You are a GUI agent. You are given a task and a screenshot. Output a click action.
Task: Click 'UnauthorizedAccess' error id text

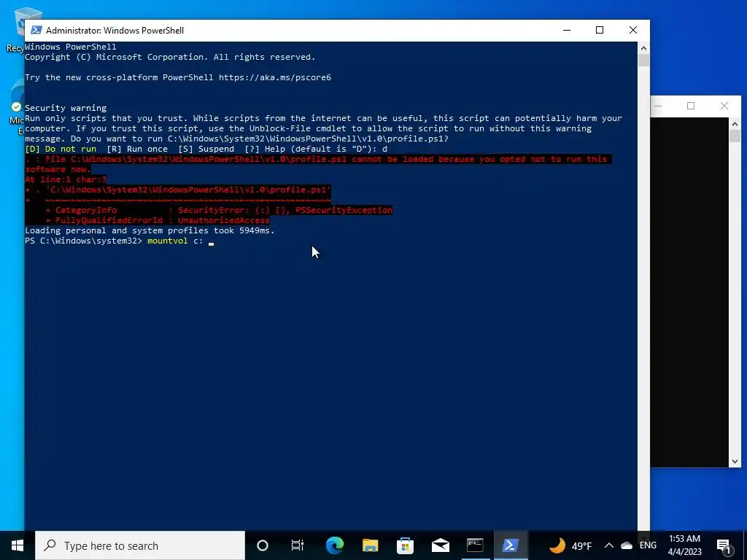pyautogui.click(x=224, y=220)
